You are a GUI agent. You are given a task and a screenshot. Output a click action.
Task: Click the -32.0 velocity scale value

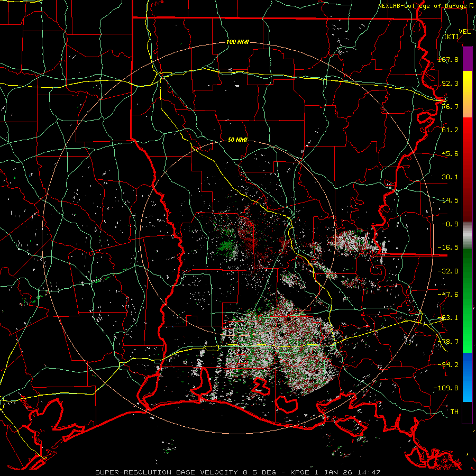[x=448, y=271]
